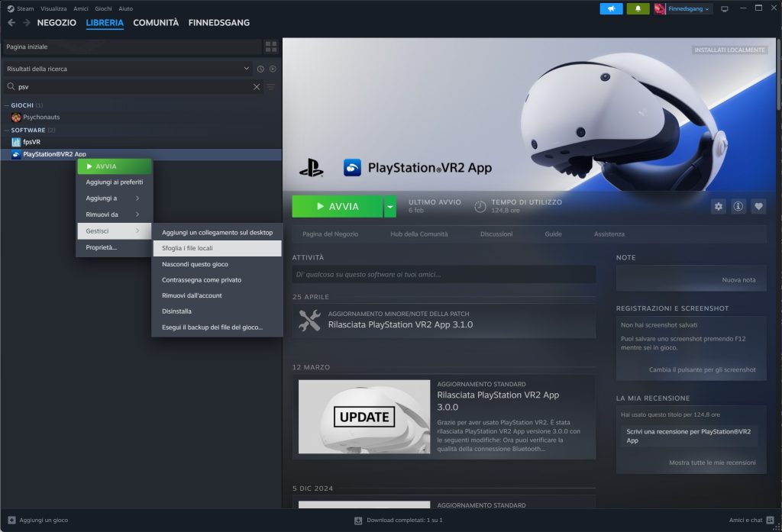Open the Risultati della ricerca dropdown

(x=128, y=69)
